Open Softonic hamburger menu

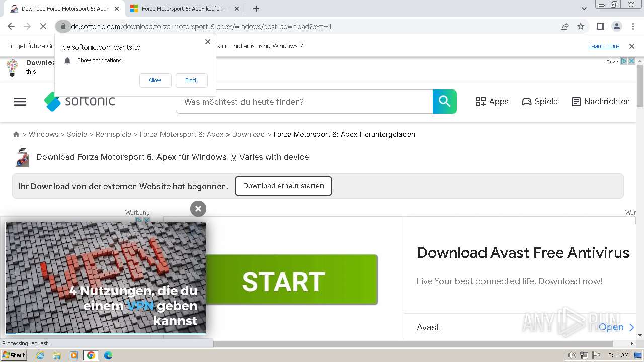(20, 102)
